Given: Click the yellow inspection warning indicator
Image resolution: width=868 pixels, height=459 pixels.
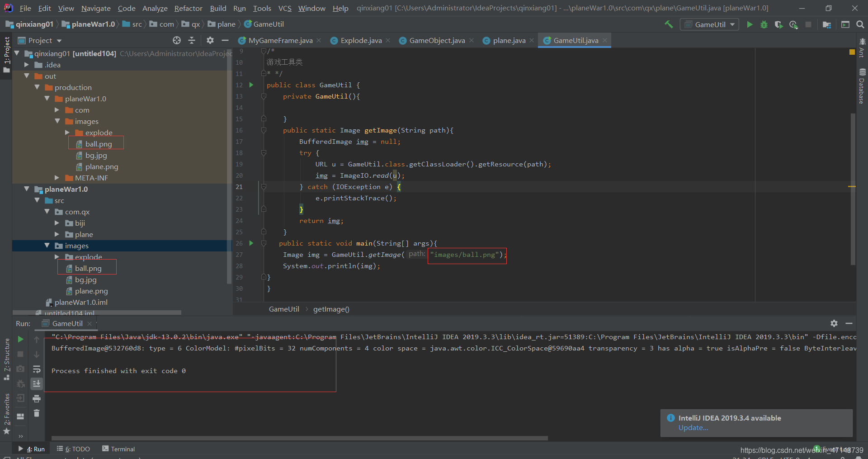Looking at the screenshot, I should click(852, 52).
